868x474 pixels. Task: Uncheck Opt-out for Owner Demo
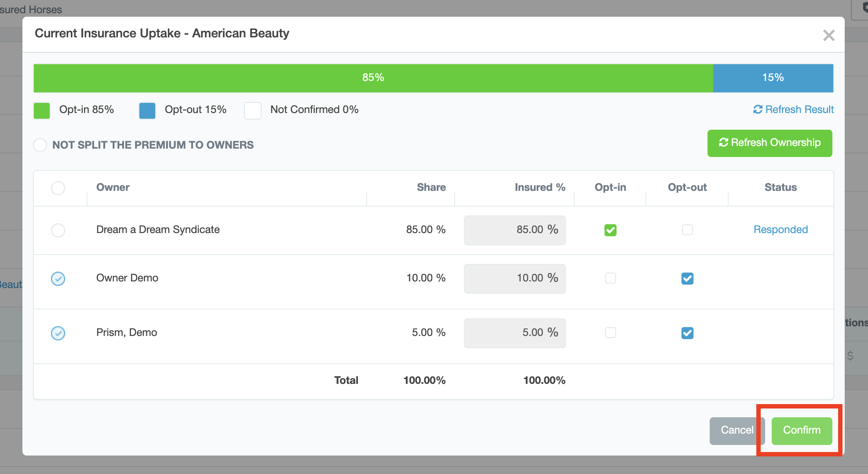point(687,278)
